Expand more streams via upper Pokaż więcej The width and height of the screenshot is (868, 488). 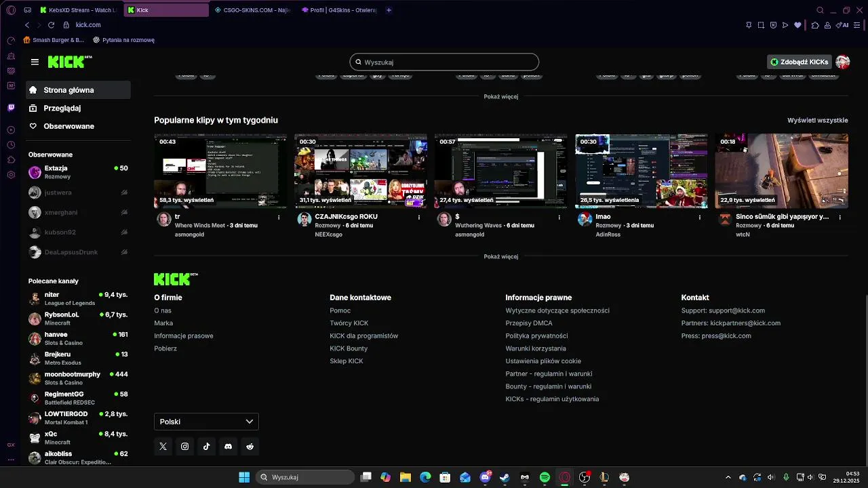(x=501, y=97)
